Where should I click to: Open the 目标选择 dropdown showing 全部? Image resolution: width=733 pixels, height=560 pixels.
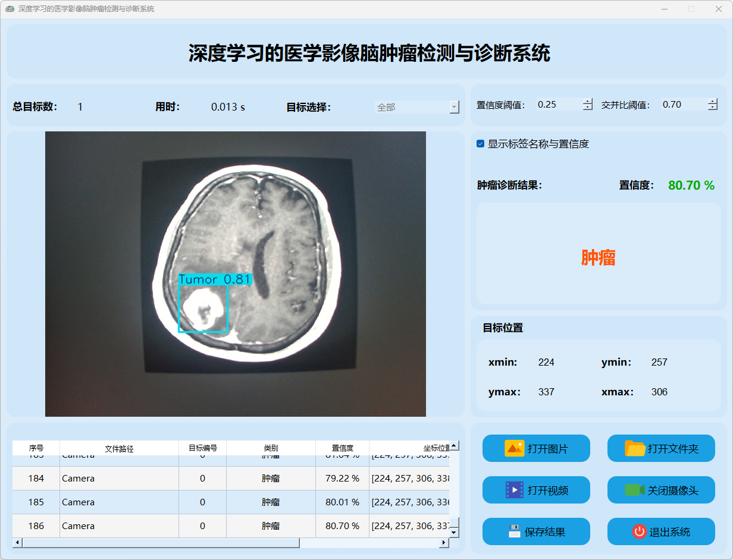pyautogui.click(x=417, y=107)
